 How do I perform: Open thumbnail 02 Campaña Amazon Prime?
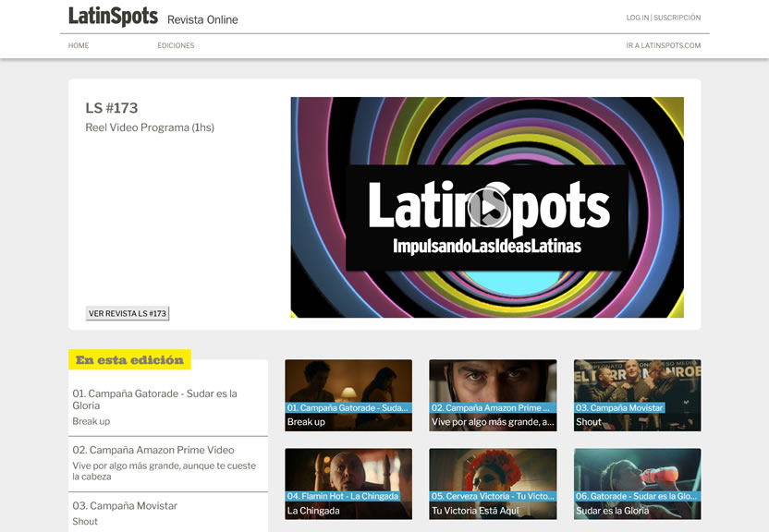tap(493, 395)
